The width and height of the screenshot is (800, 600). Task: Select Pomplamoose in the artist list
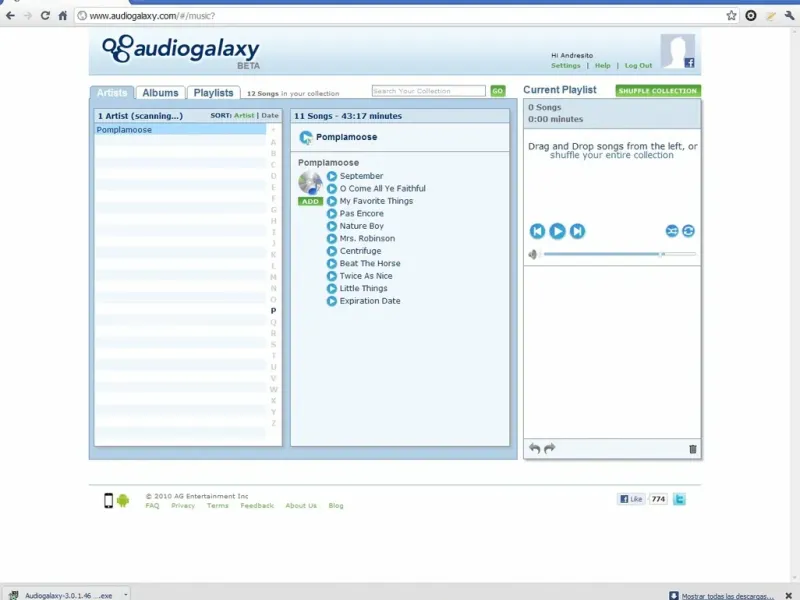tap(180, 130)
